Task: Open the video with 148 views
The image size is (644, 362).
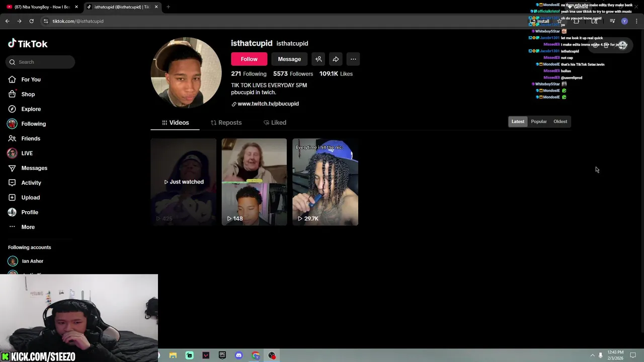Action: (254, 182)
